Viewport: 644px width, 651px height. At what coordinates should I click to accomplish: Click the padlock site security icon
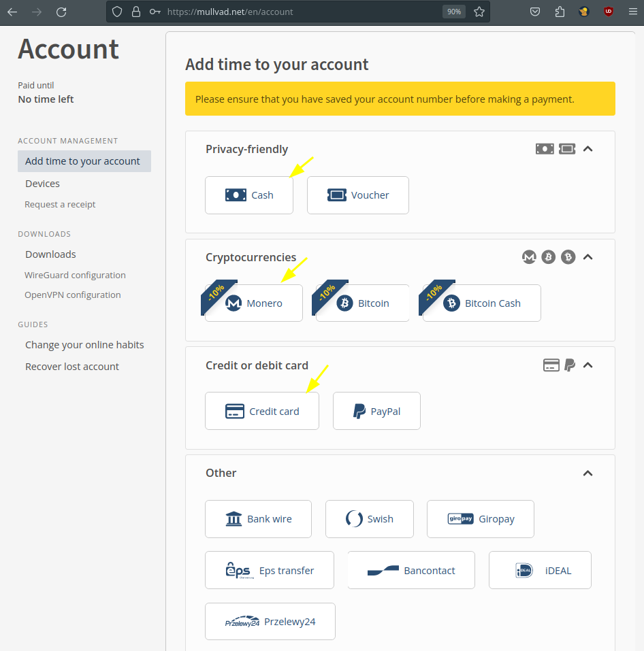point(136,12)
